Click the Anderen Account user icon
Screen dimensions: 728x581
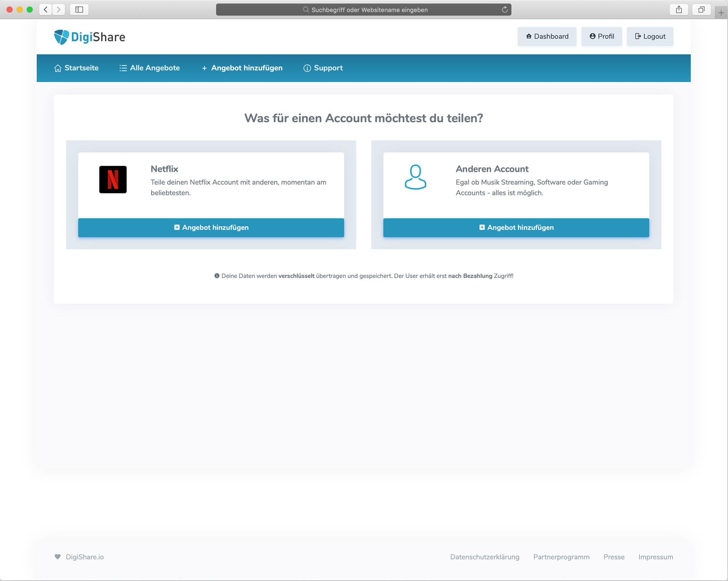(415, 177)
